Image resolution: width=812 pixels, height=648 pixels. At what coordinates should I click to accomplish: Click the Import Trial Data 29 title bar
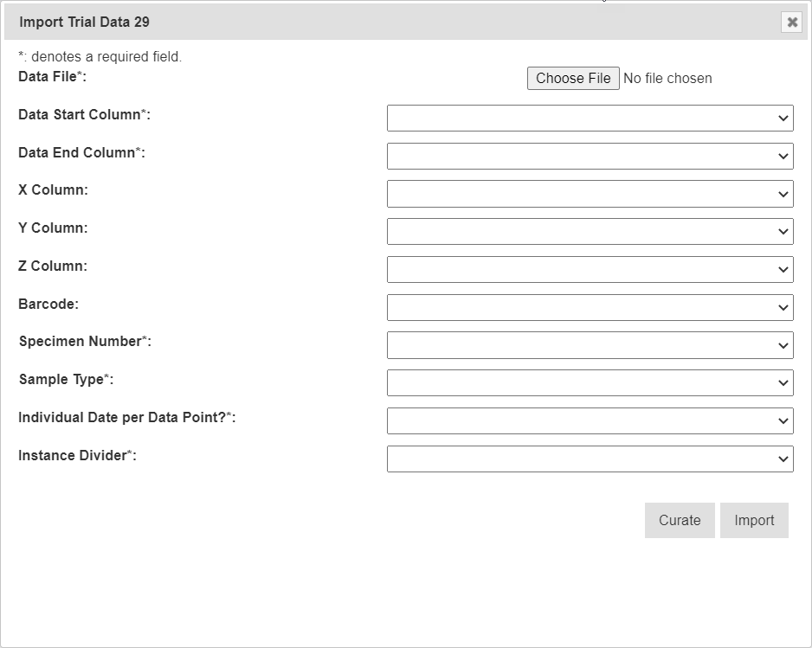(x=346, y=22)
